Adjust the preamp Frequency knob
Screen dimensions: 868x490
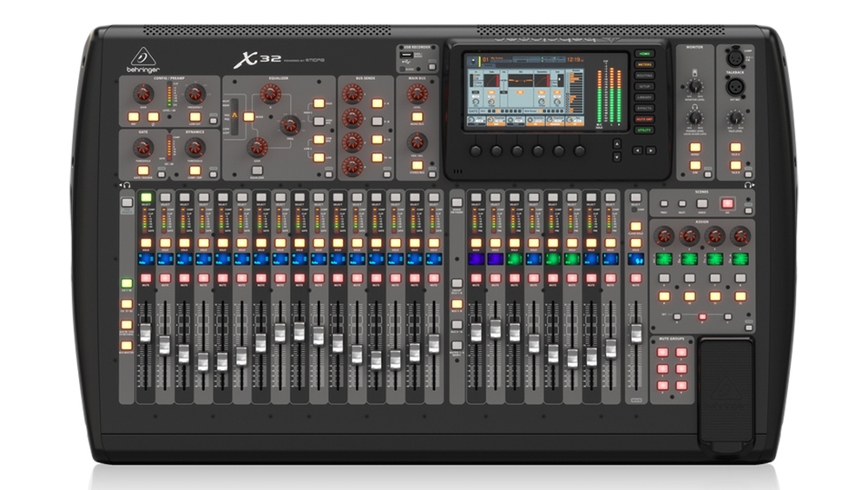(x=194, y=94)
